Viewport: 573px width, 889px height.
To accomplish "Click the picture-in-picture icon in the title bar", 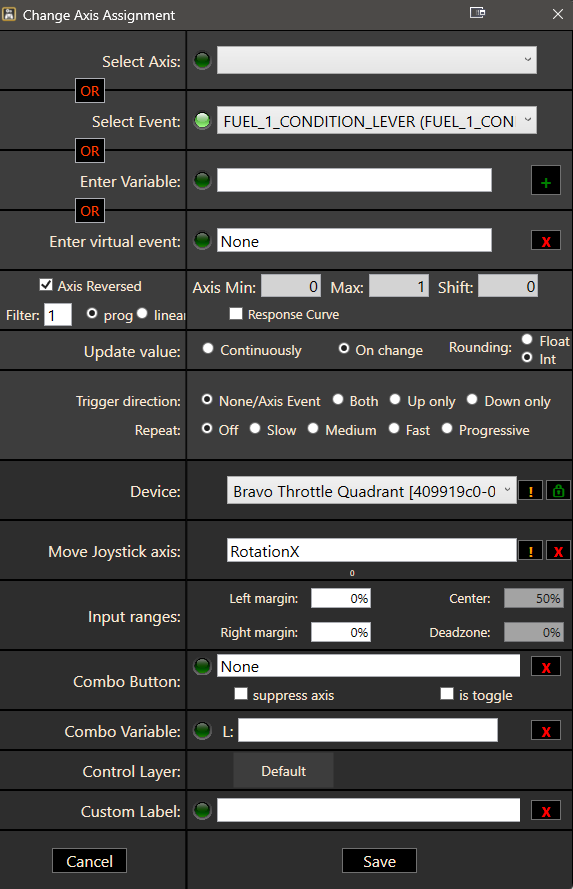I will point(477,12).
